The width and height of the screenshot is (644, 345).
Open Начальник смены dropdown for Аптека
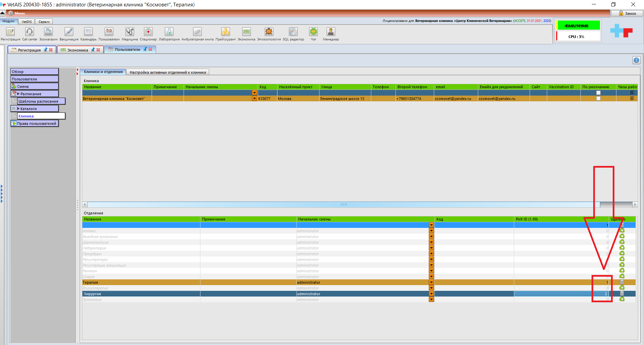(431, 231)
